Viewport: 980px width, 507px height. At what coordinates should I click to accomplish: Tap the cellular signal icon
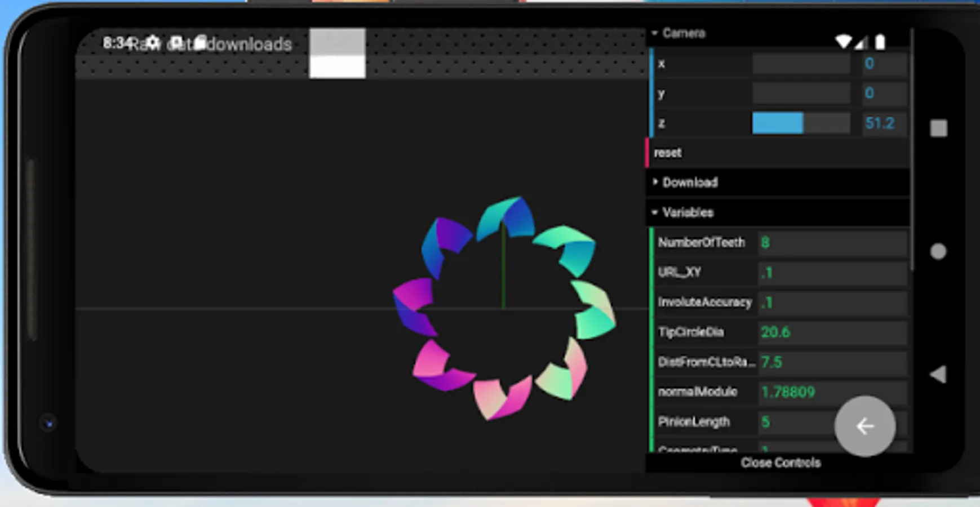861,41
